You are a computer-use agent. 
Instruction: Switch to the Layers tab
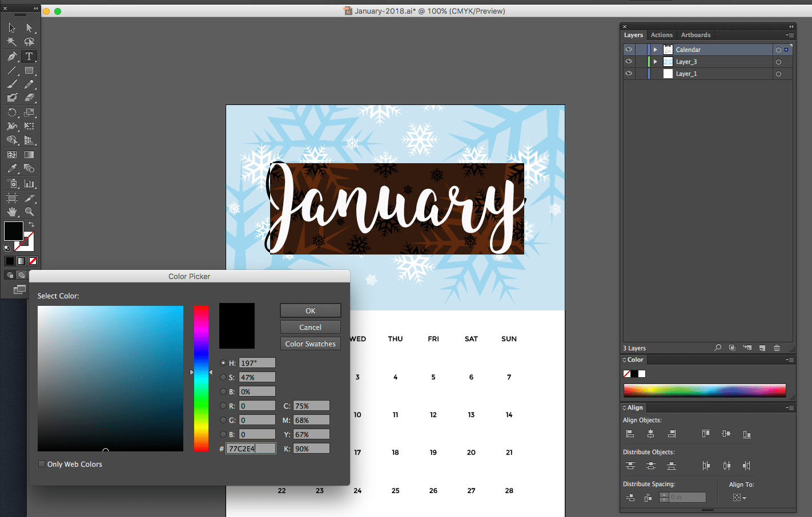tap(633, 35)
